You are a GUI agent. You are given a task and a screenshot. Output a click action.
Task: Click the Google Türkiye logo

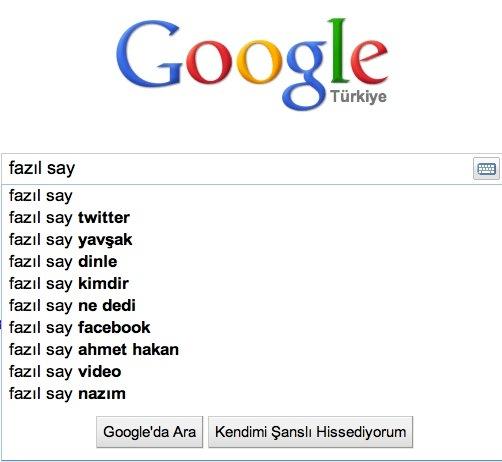252,64
